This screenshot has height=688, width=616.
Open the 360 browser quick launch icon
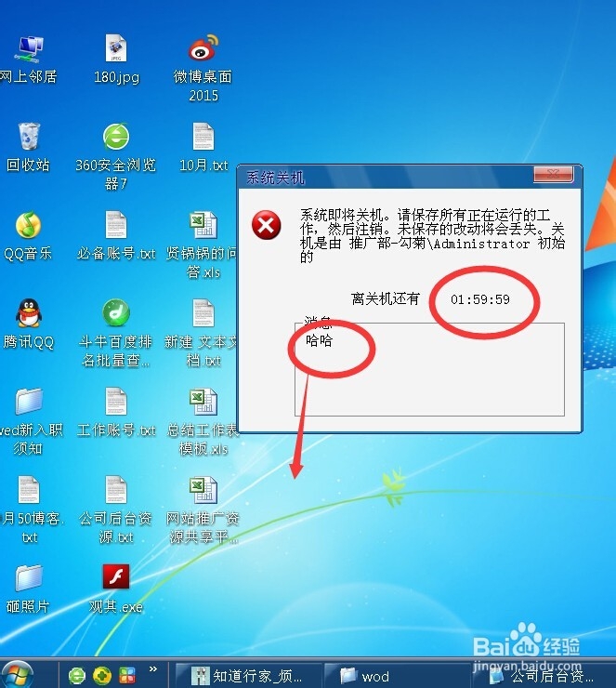coord(77,676)
